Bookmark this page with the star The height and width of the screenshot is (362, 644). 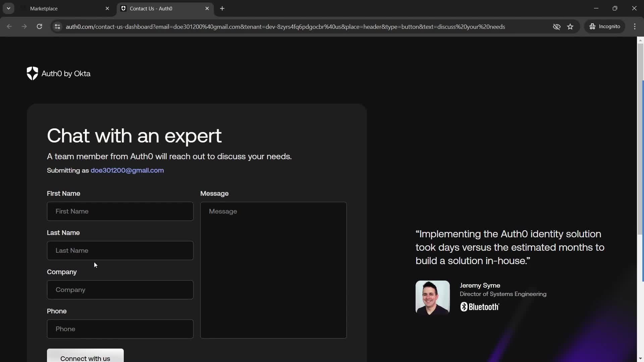(x=571, y=26)
